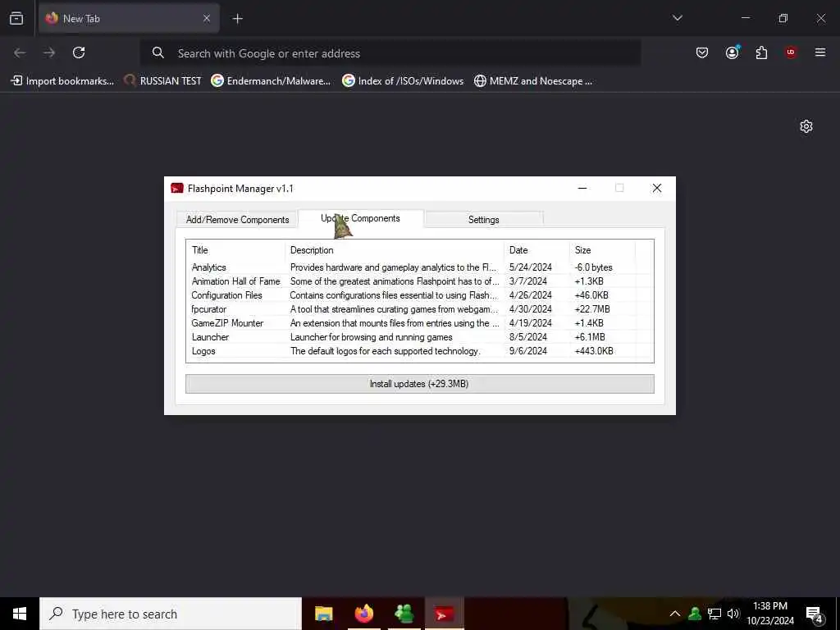The width and height of the screenshot is (840, 630).
Task: Open the Windows Start menu
Action: tap(20, 614)
